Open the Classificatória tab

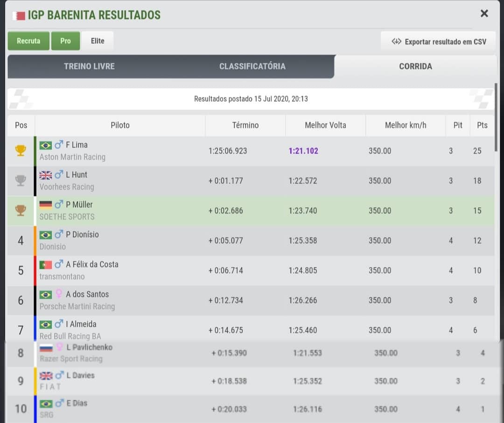(252, 66)
